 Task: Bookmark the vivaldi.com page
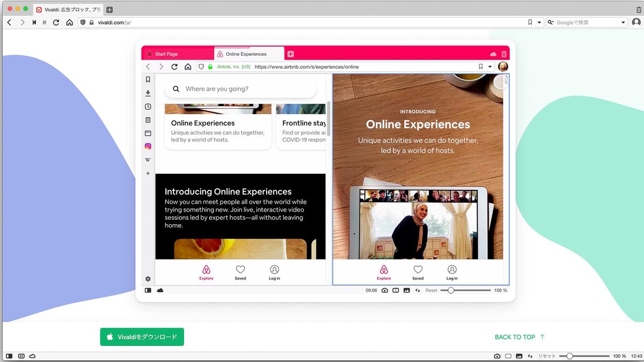530,23
